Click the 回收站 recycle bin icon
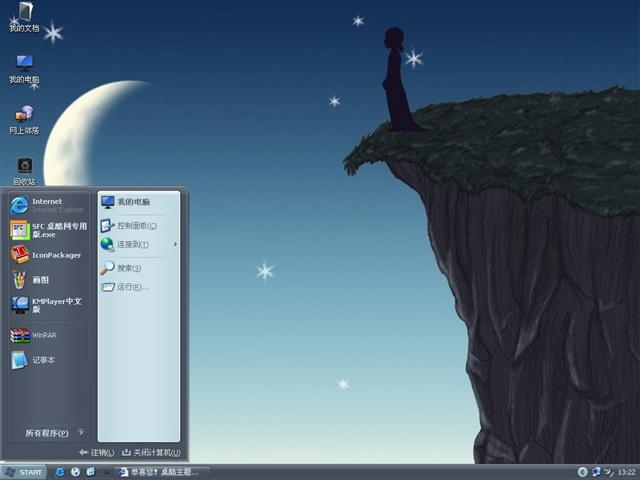 [24, 169]
